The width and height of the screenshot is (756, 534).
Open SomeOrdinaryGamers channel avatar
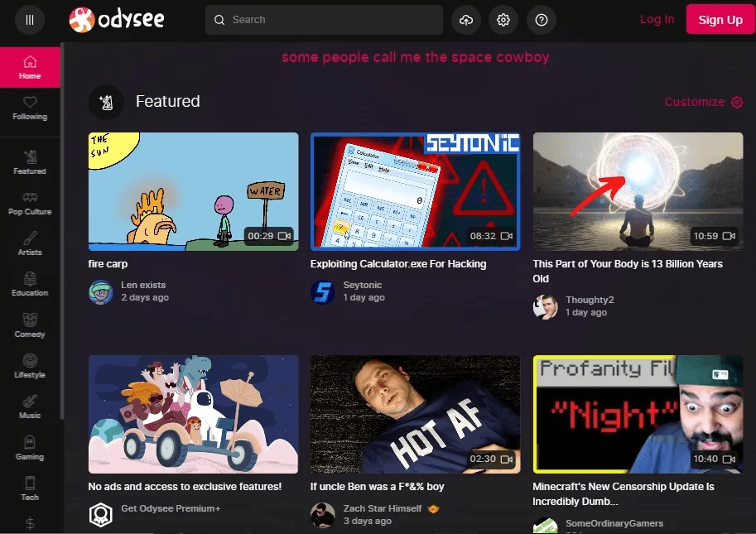click(546, 527)
